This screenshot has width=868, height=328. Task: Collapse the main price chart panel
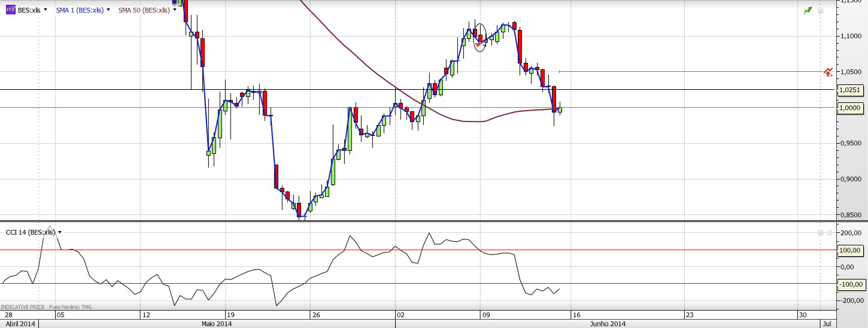click(x=821, y=10)
